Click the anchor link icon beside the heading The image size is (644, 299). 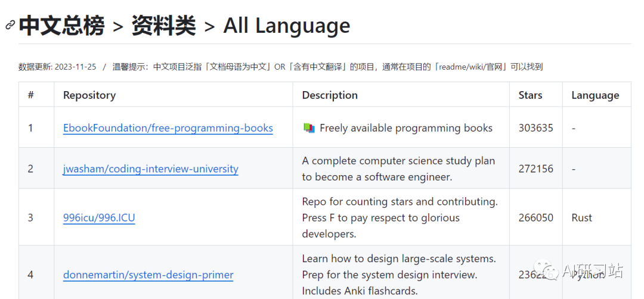tap(10, 25)
